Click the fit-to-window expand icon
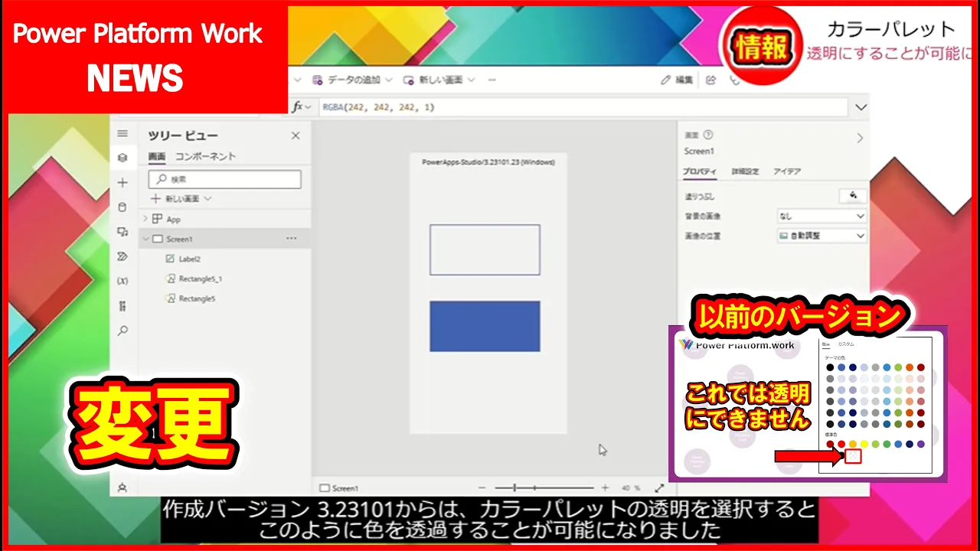 point(659,487)
